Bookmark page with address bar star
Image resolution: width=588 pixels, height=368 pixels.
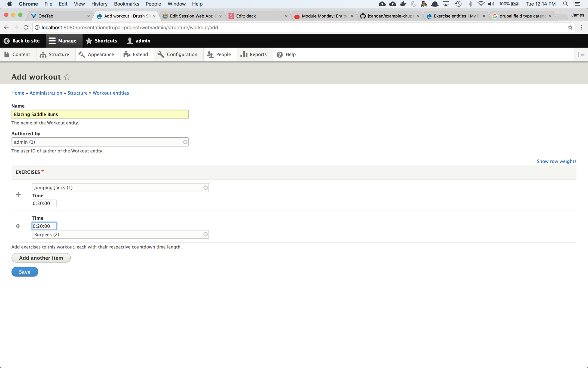570,27
